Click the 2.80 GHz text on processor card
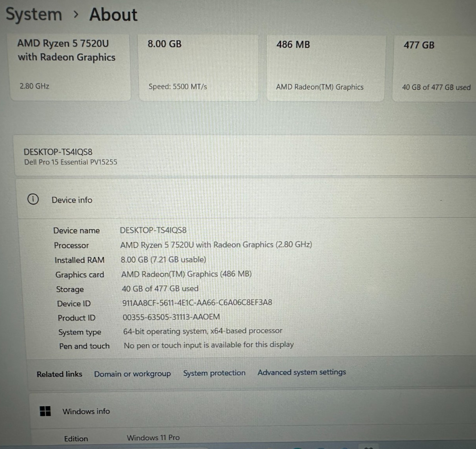Viewport: 476px width, 449px height. click(34, 86)
